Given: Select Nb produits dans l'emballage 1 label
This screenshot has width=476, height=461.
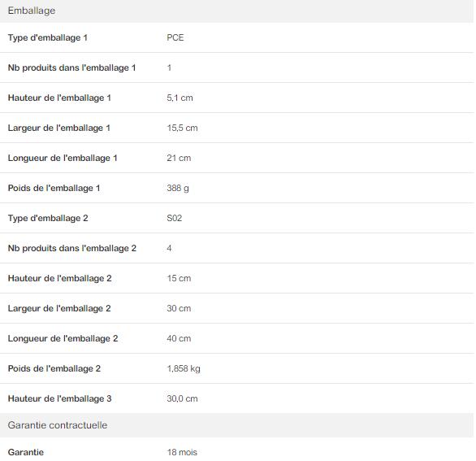Looking at the screenshot, I should (71, 67).
